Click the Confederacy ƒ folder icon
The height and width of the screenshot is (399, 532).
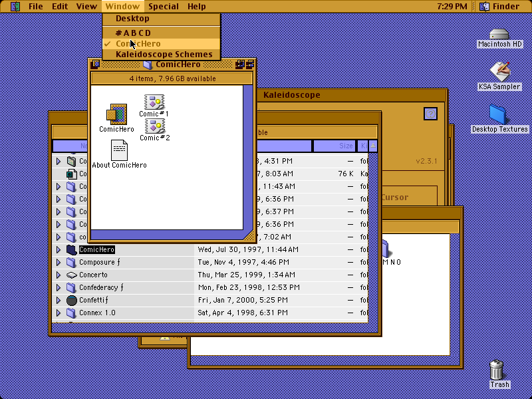click(71, 288)
